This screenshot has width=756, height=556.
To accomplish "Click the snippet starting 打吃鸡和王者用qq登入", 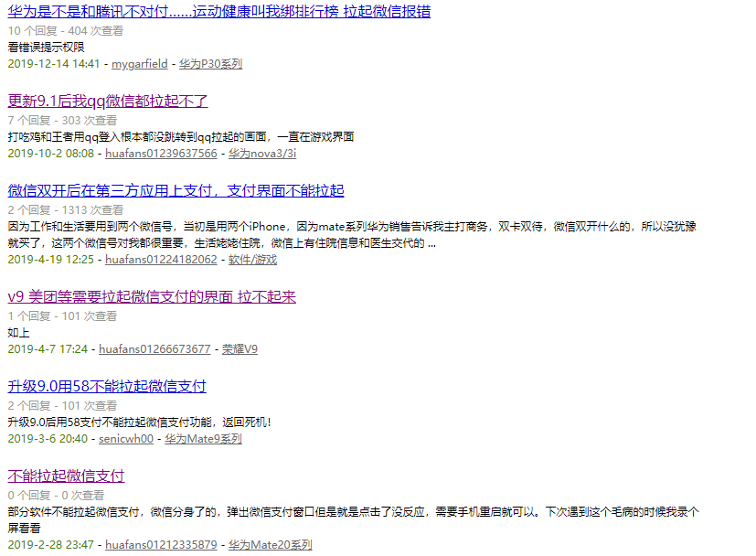I will [x=181, y=137].
